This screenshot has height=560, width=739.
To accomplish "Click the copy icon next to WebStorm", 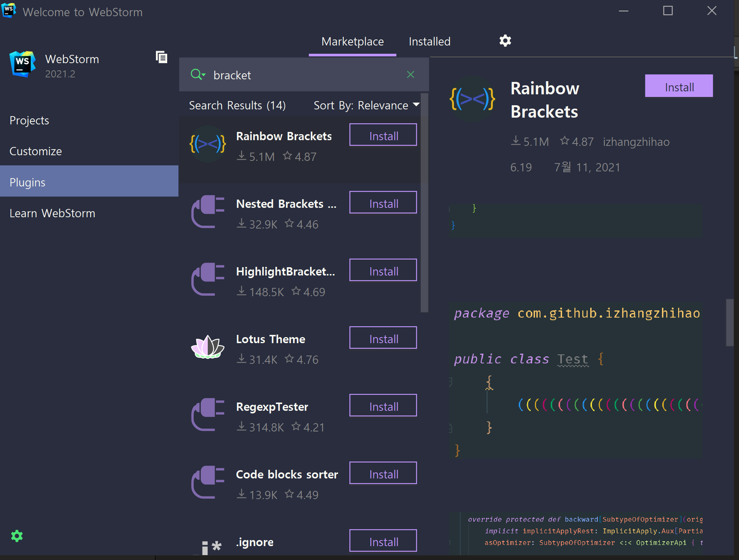I will [x=162, y=57].
